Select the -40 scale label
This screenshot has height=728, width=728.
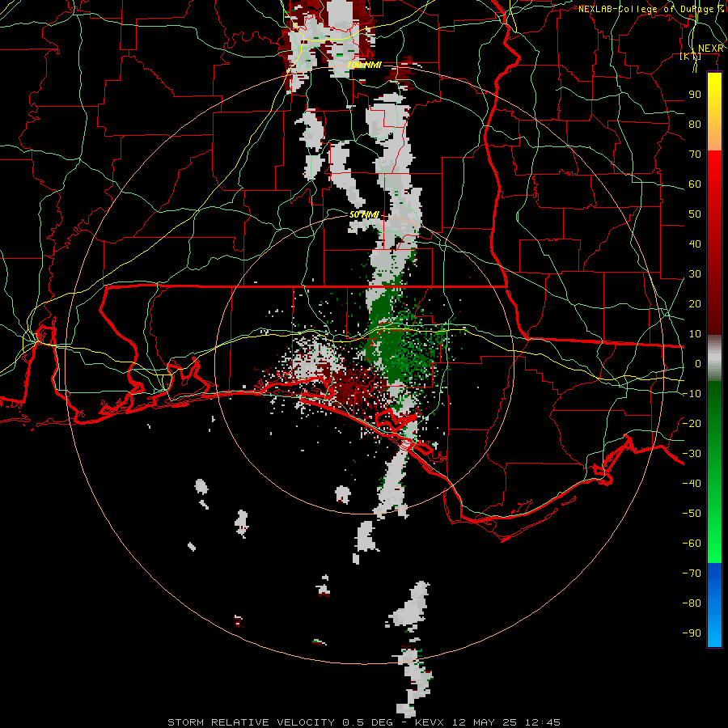692,484
